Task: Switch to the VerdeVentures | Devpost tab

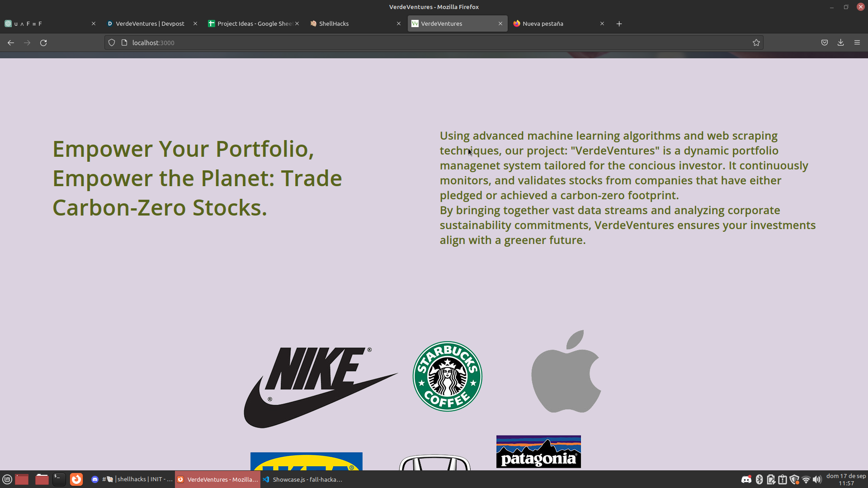Action: click(x=150, y=23)
